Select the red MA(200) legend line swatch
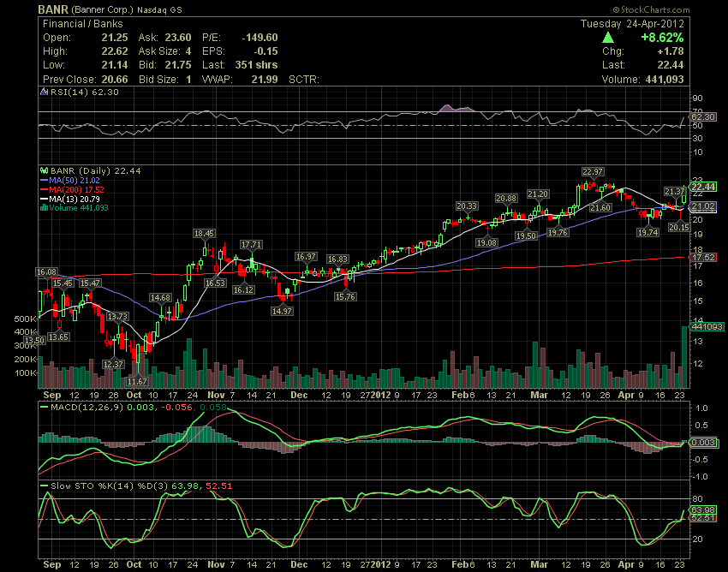The width and height of the screenshot is (728, 572). [x=44, y=189]
